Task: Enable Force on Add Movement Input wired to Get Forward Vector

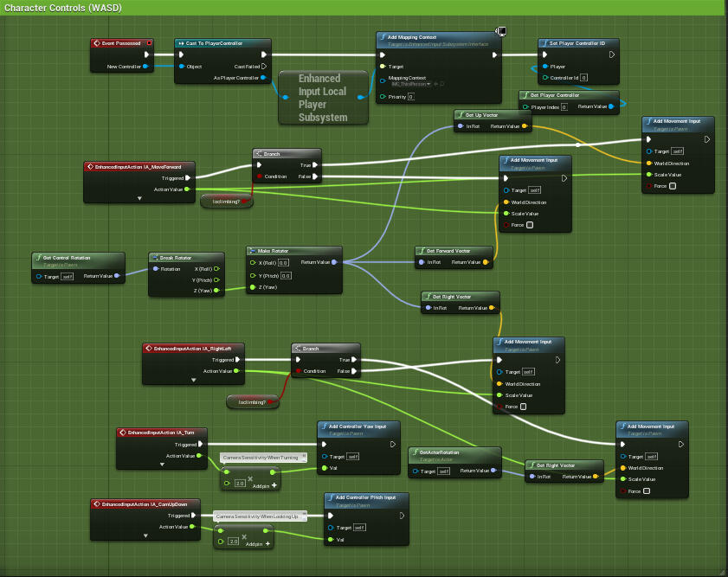Action: [530, 225]
